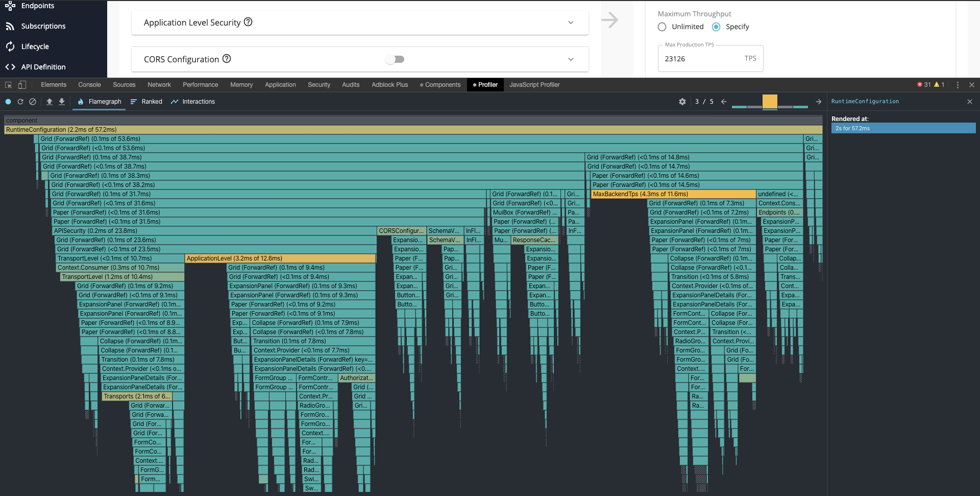Screen dimensions: 980x496
Task: Open help for CORS Configuration
Action: point(227,59)
